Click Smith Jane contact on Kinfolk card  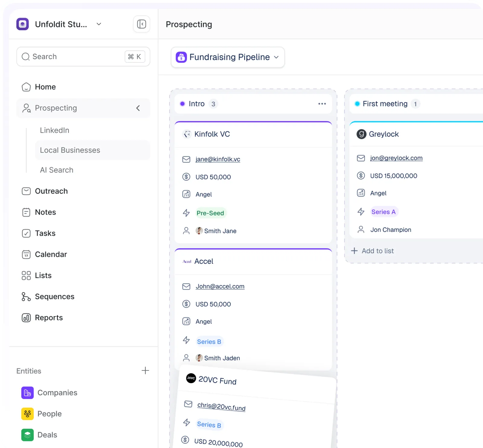pyautogui.click(x=220, y=231)
